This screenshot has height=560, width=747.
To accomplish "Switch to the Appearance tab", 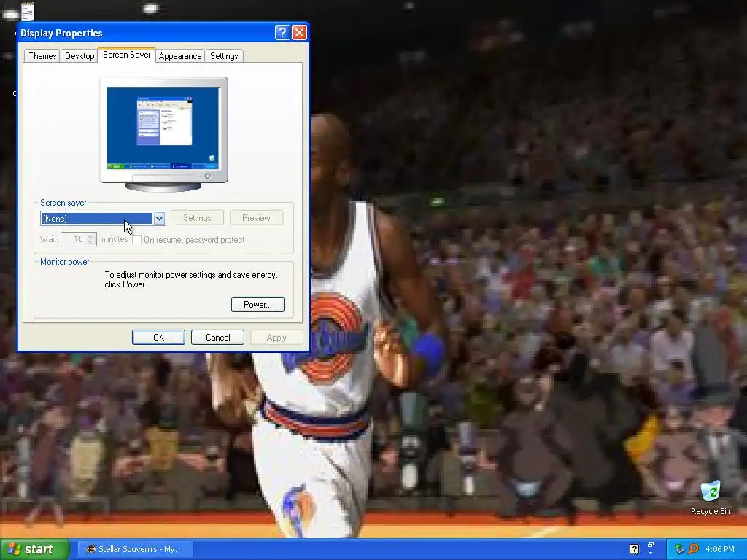I will tap(180, 56).
